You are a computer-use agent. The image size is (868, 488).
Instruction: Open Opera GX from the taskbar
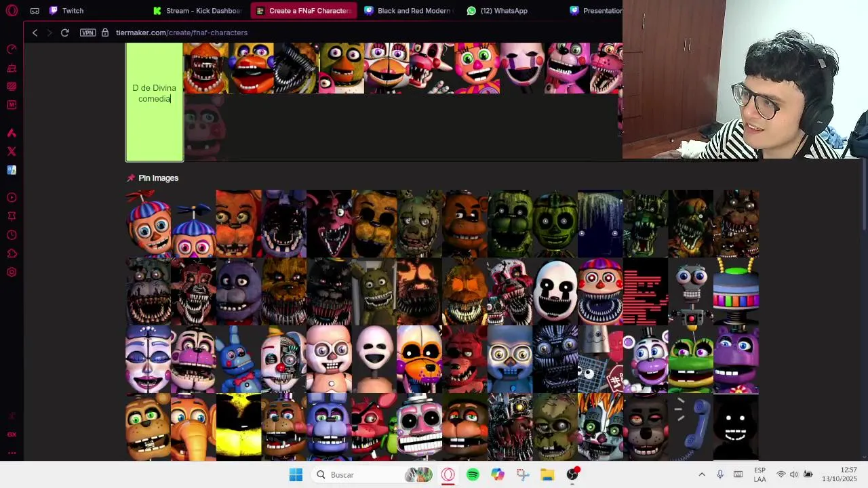pyautogui.click(x=448, y=475)
